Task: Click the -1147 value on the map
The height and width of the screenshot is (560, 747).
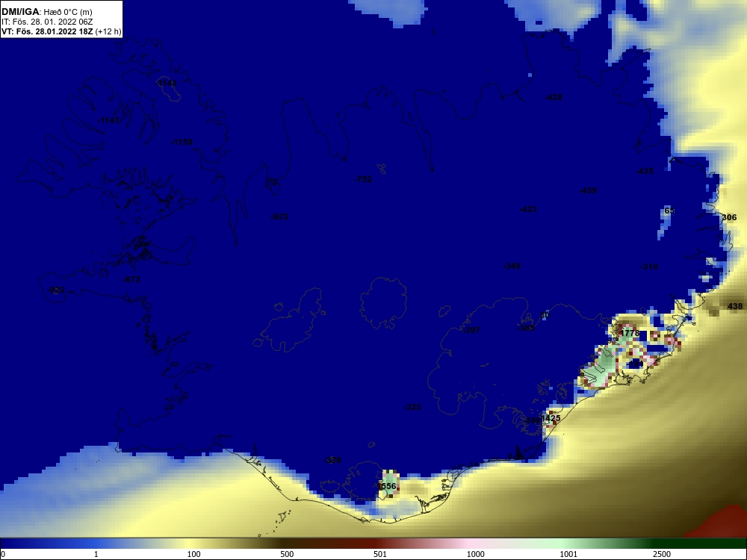Action: [x=109, y=120]
